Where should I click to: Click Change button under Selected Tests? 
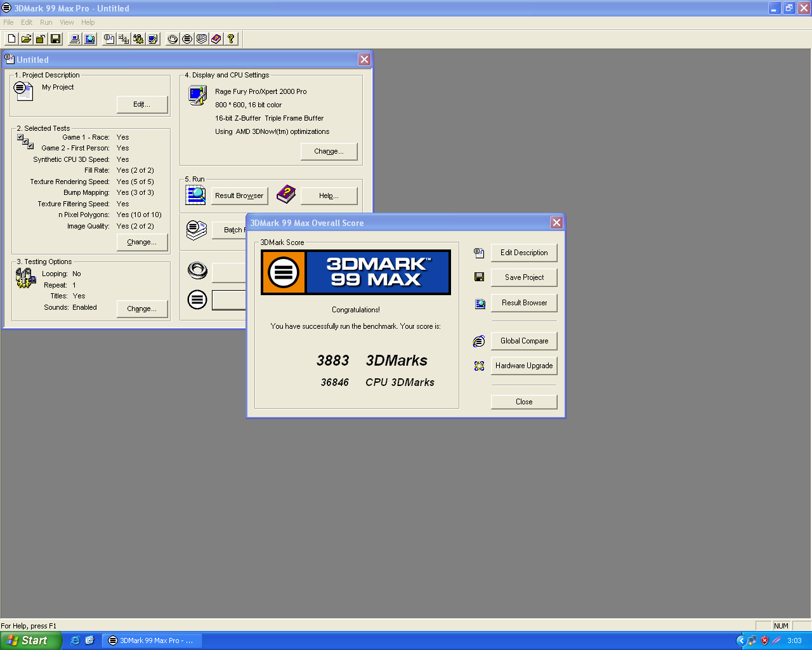pyautogui.click(x=141, y=242)
